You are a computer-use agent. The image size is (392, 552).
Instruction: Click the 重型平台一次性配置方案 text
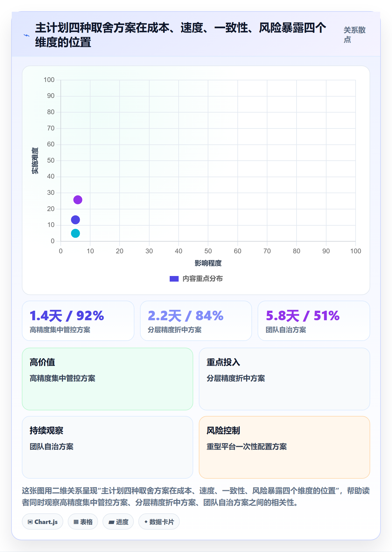point(247,447)
